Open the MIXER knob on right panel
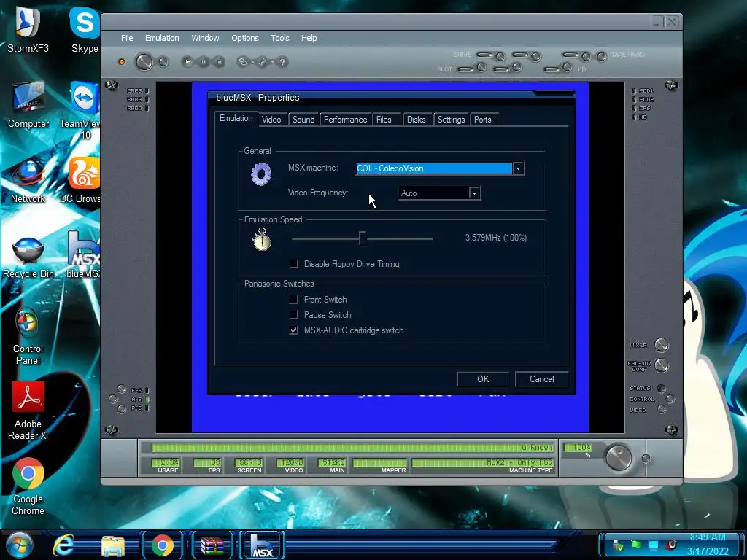 click(x=661, y=345)
